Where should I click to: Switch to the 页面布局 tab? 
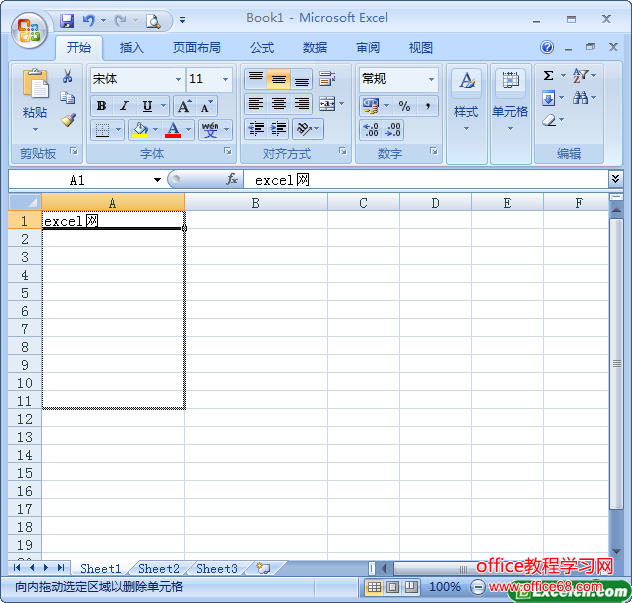tap(197, 48)
